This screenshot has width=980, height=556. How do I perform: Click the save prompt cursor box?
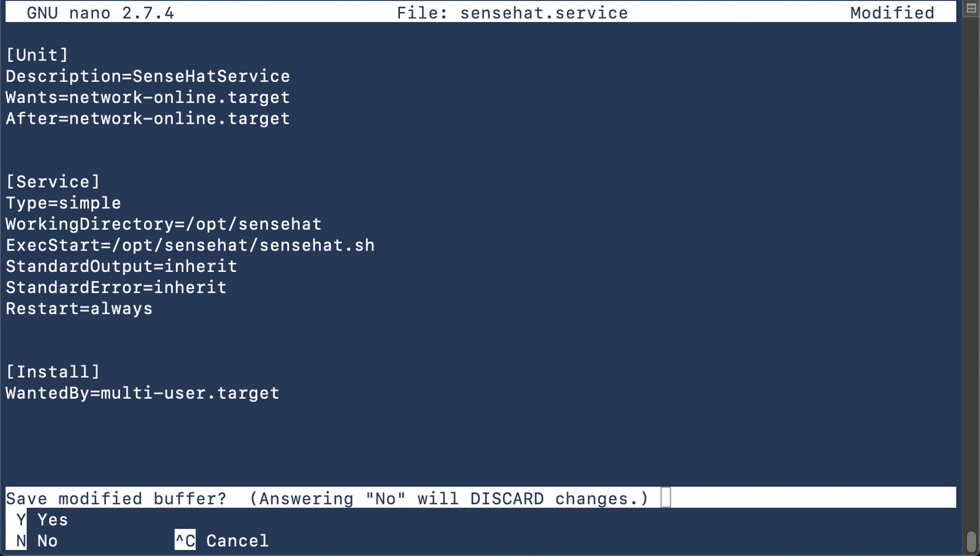[666, 498]
